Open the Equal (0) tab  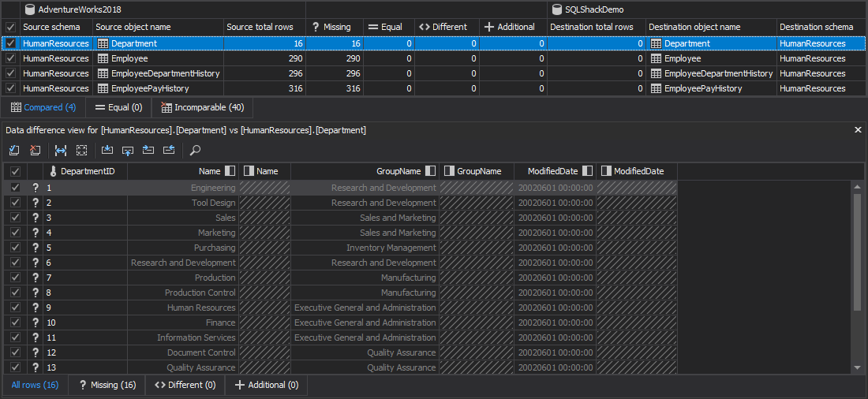(x=118, y=107)
